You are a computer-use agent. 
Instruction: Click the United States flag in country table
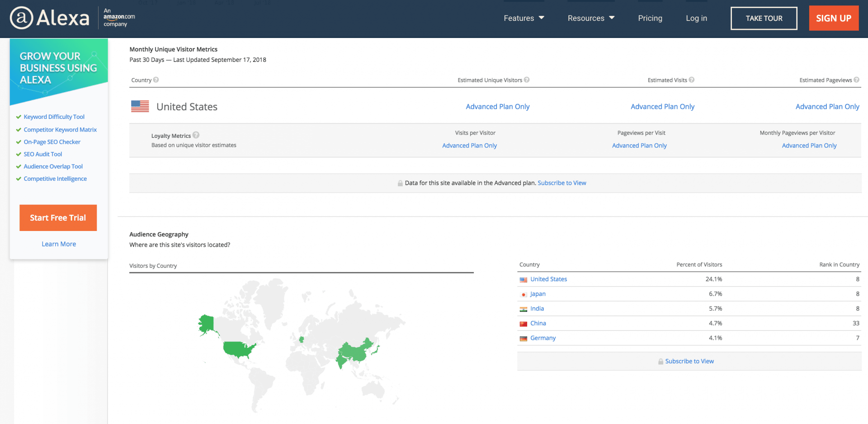click(524, 280)
